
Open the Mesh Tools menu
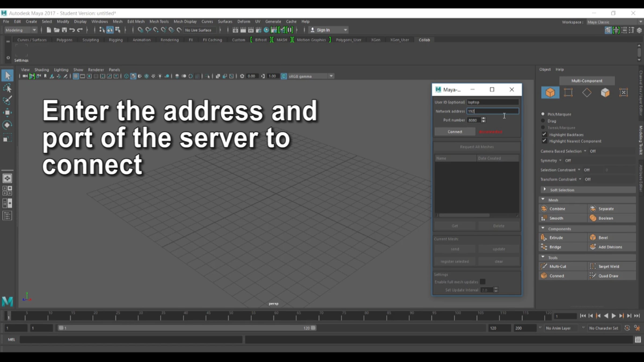(159, 21)
